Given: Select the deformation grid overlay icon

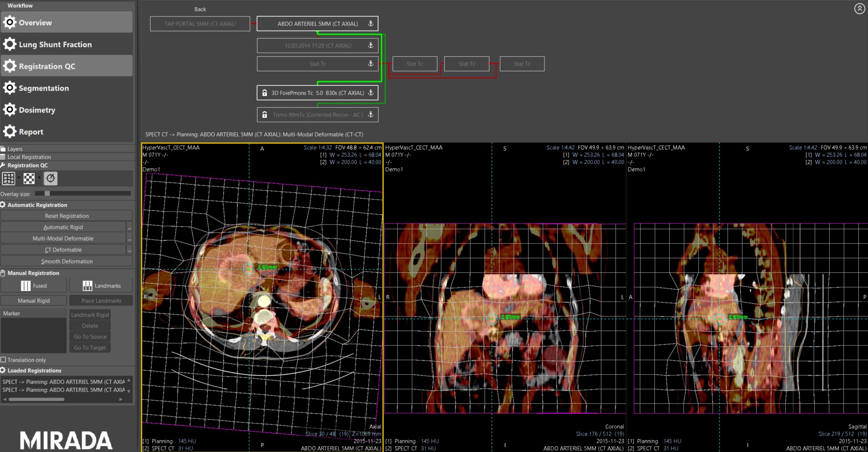Looking at the screenshot, I should (x=9, y=179).
